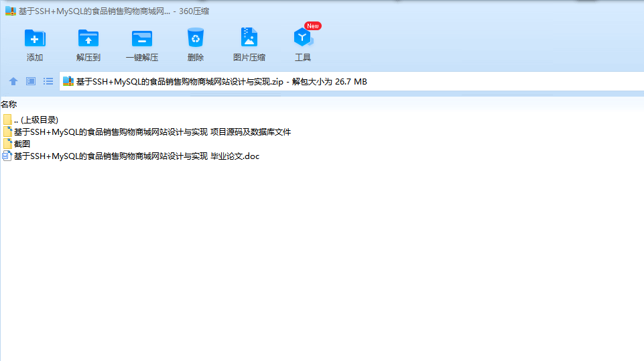This screenshot has width=644, height=361.
Task: Switch to icon view mode
Action: tap(31, 81)
